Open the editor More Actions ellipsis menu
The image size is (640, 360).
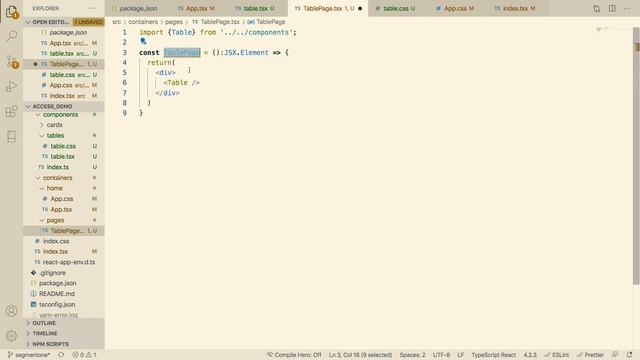pos(627,8)
